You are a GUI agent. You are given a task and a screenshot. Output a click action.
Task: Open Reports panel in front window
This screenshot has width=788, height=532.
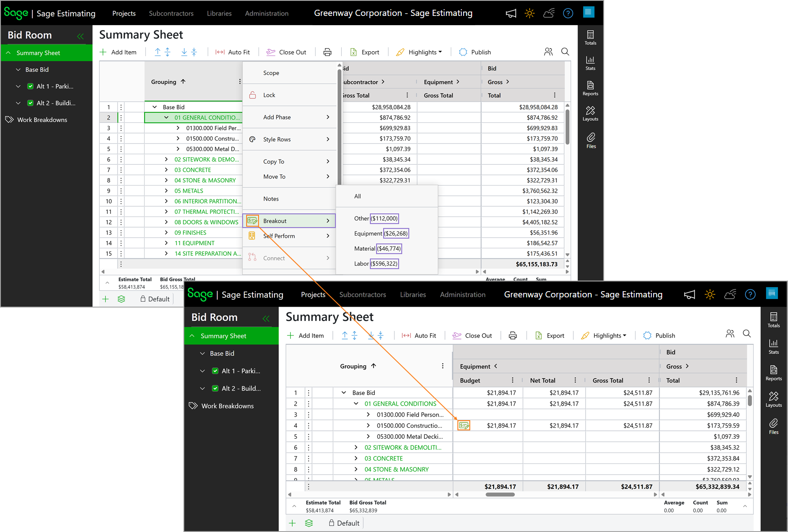point(773,373)
